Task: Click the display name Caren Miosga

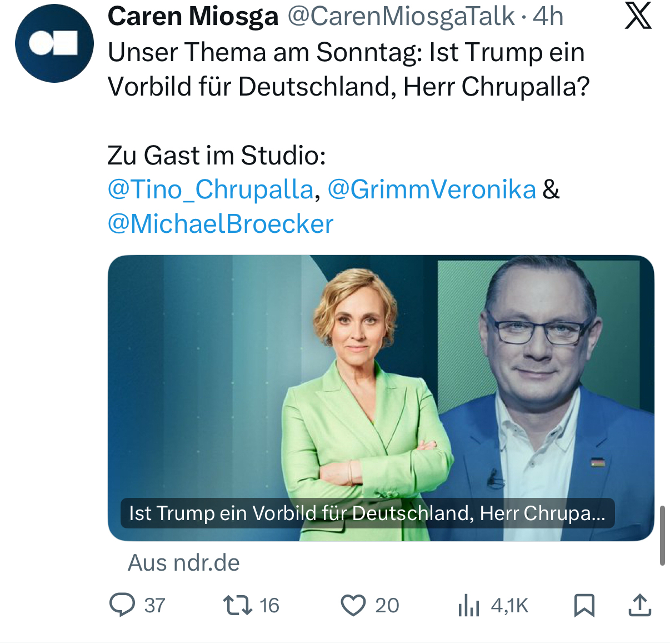Action: click(x=193, y=16)
